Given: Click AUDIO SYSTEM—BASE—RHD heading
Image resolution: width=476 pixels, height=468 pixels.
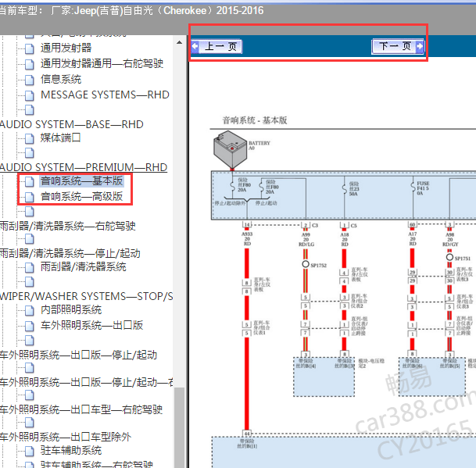Looking at the screenshot, I should click(72, 124).
